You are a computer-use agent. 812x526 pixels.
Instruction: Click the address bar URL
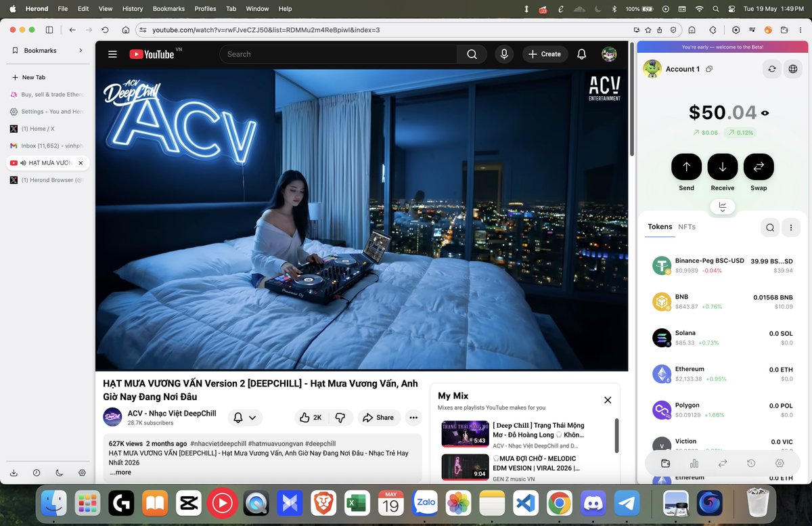tap(265, 30)
